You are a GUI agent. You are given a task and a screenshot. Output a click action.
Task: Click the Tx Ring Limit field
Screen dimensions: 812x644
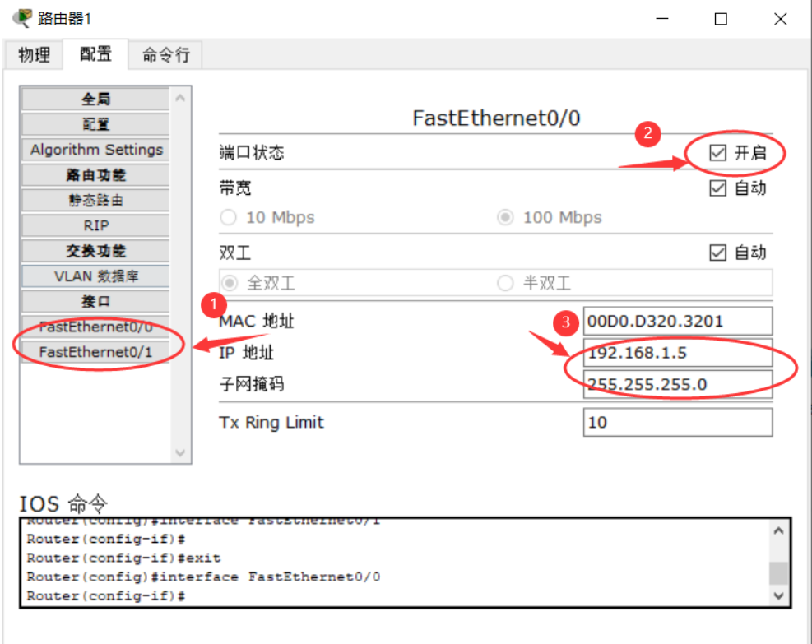click(x=677, y=422)
